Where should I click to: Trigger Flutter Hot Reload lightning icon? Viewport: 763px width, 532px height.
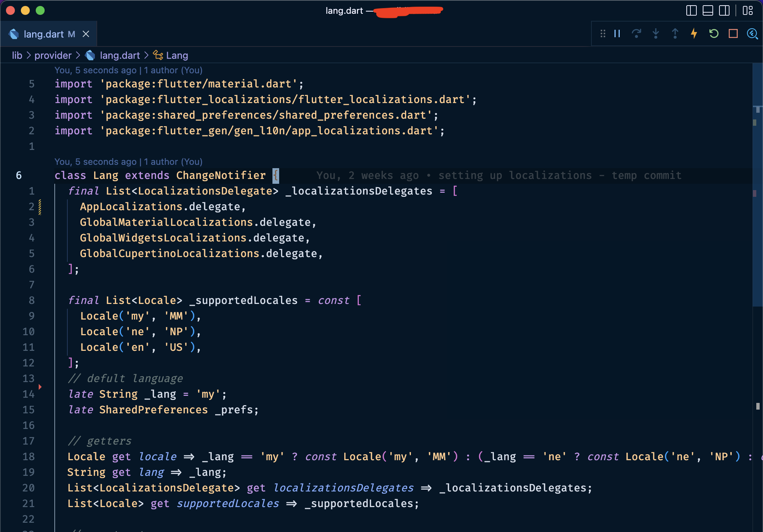point(694,34)
